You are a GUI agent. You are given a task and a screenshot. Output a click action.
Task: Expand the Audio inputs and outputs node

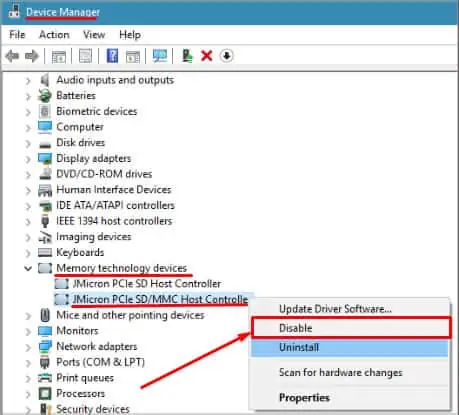pos(28,81)
